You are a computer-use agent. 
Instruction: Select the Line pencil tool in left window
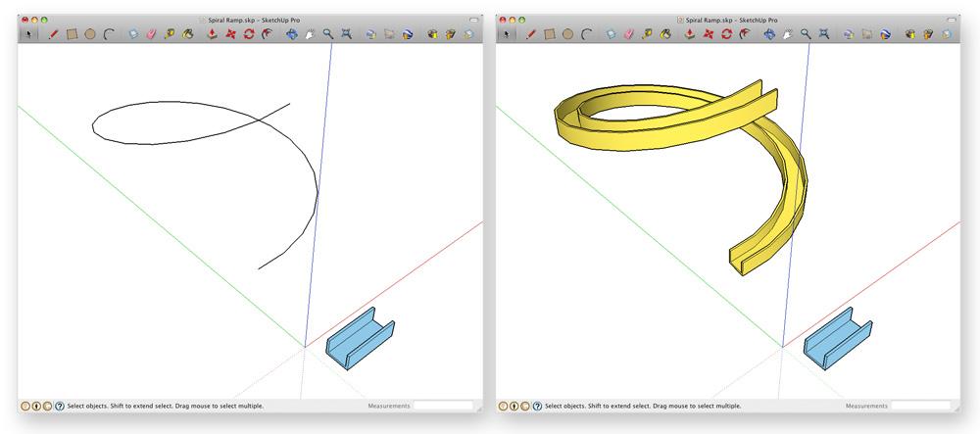tap(53, 33)
